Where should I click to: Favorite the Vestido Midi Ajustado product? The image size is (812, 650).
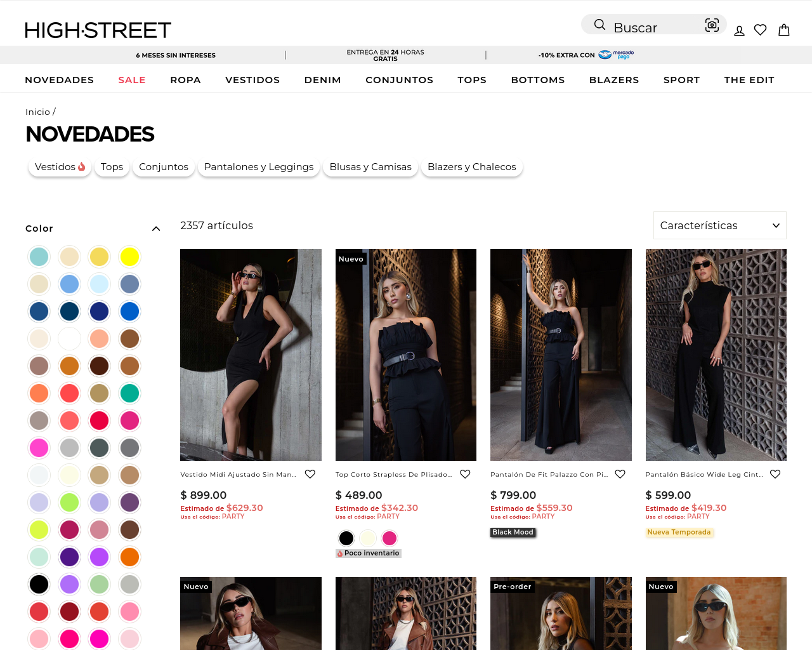click(x=310, y=474)
